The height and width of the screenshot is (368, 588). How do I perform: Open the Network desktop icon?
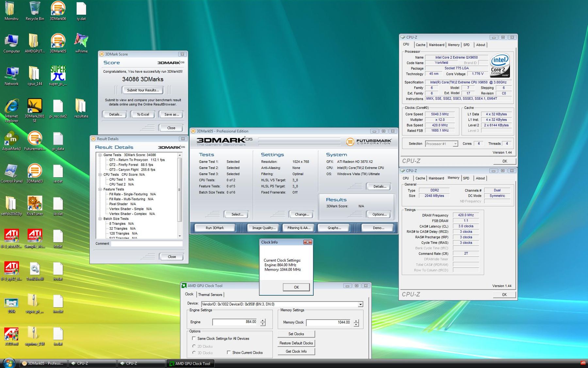[x=11, y=76]
